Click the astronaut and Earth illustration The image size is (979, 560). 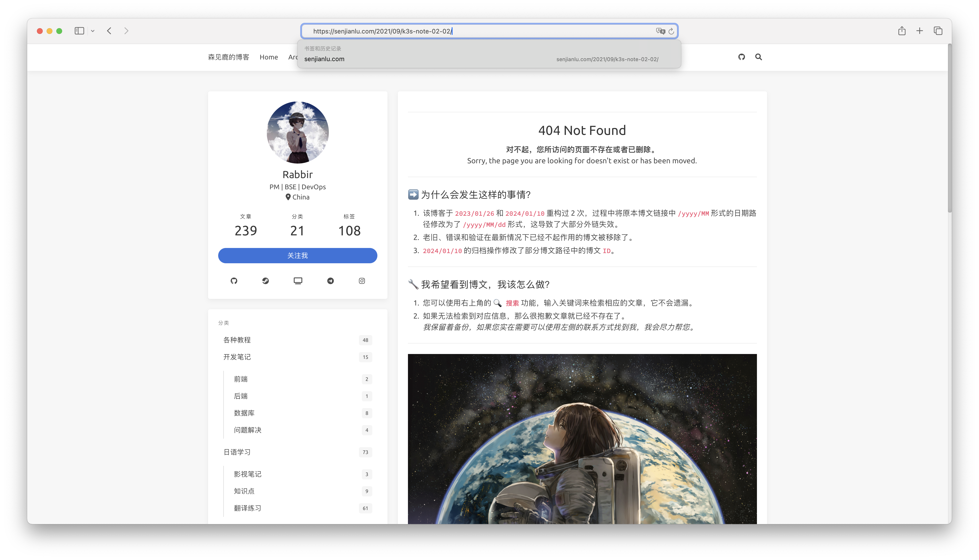tap(582, 439)
